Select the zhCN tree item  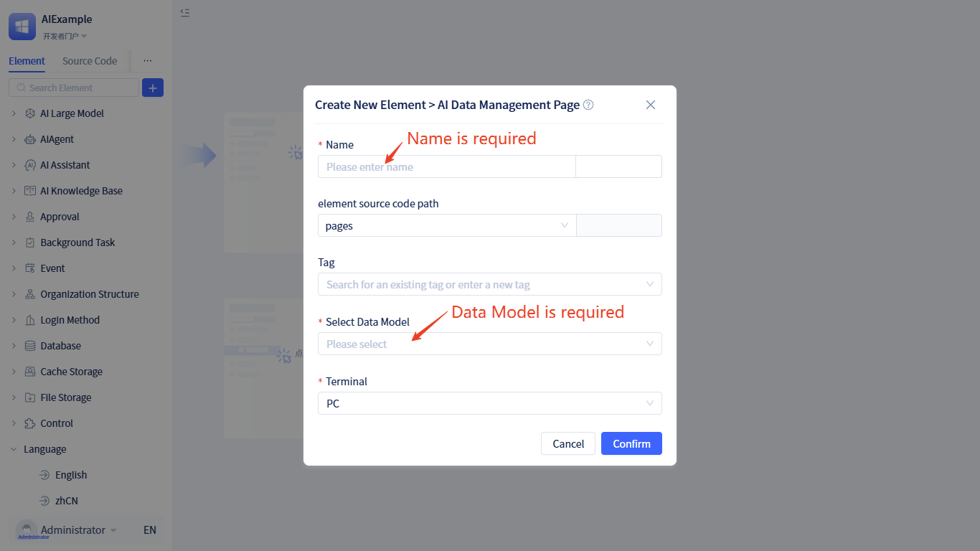(x=67, y=501)
